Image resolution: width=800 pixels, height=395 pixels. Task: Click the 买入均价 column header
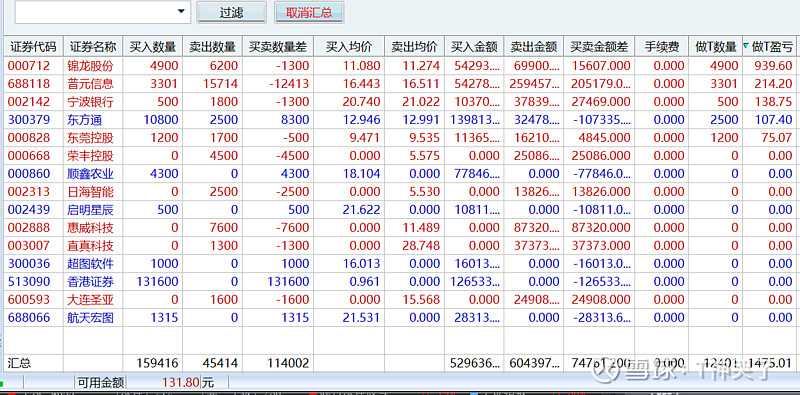click(349, 47)
